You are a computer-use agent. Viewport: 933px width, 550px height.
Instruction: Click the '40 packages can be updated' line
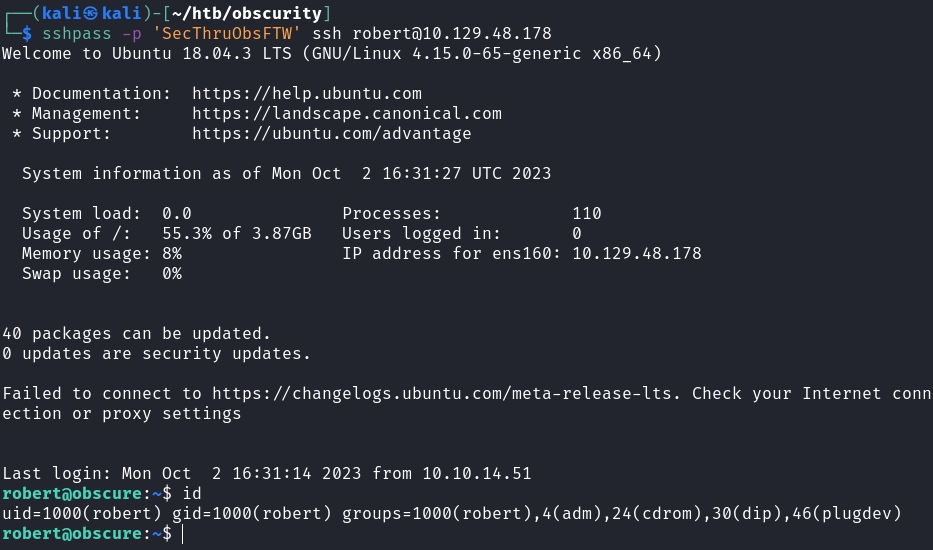(137, 334)
